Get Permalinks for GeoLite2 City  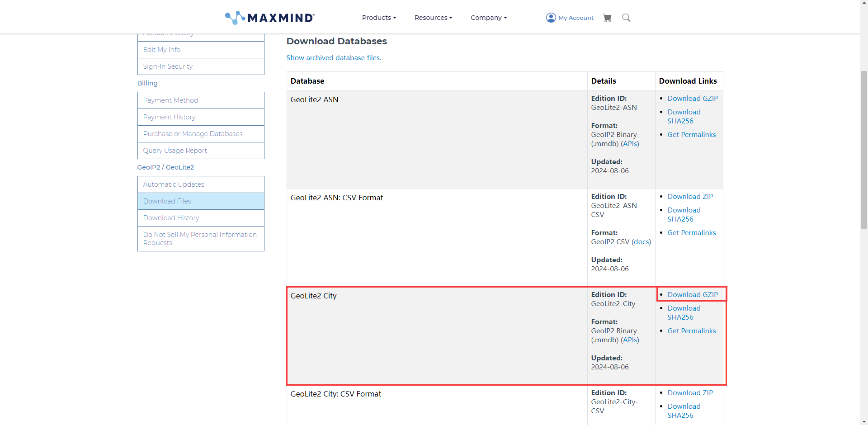click(x=692, y=331)
